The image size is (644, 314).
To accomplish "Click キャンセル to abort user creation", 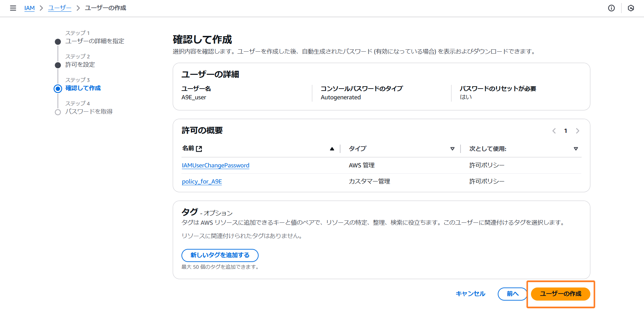I will coord(470,294).
